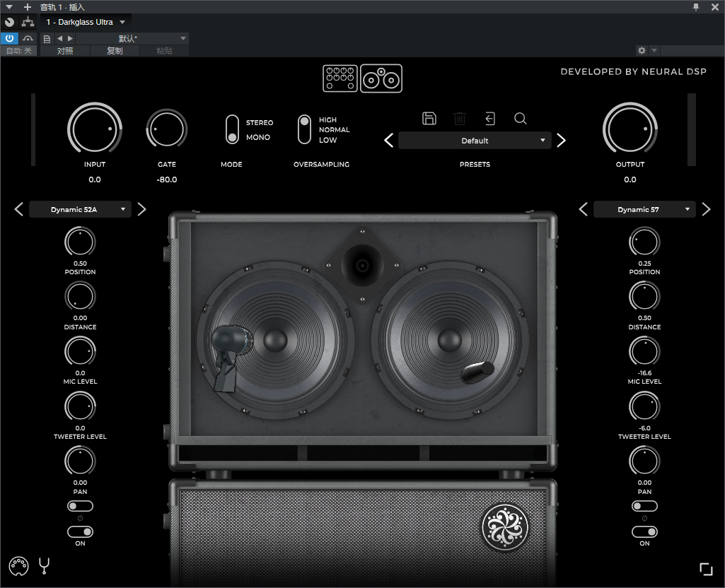Open the Dynamic 57 microphone dropdown

644,209
